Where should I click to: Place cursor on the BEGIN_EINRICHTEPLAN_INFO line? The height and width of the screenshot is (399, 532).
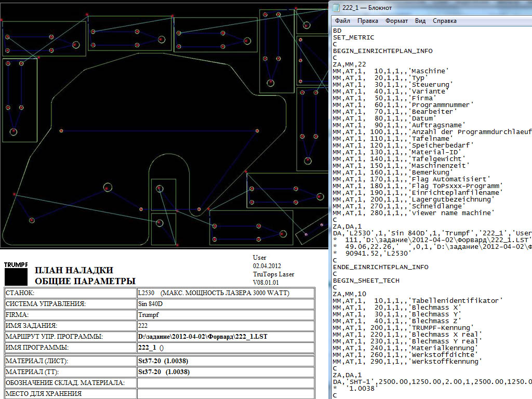383,51
